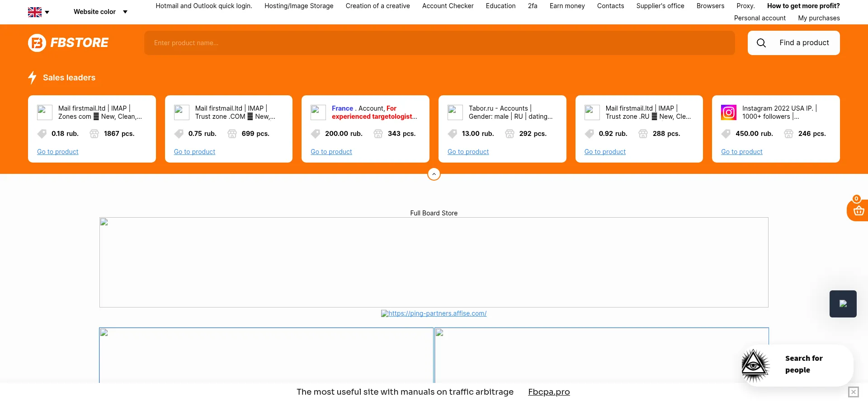The width and height of the screenshot is (868, 401).
Task: Open the Account Checker page
Action: [x=448, y=6]
